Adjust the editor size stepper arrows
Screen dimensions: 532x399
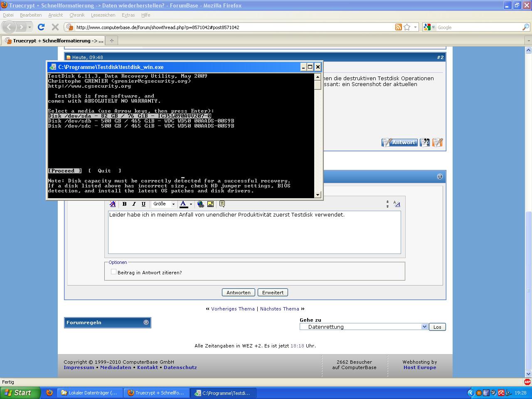[387, 204]
